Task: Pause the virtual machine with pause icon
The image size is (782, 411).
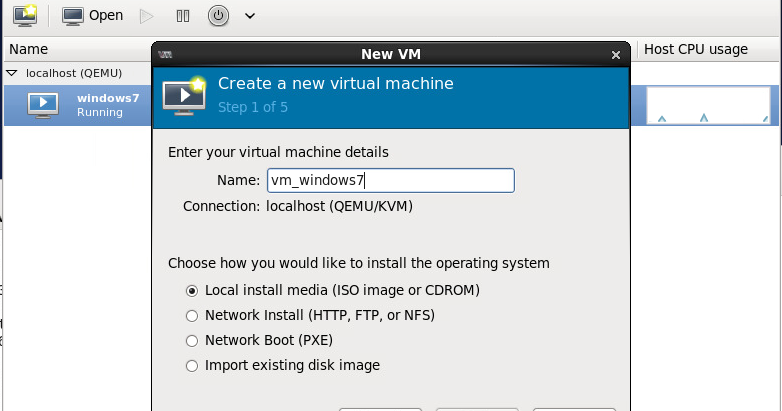Action: [183, 16]
